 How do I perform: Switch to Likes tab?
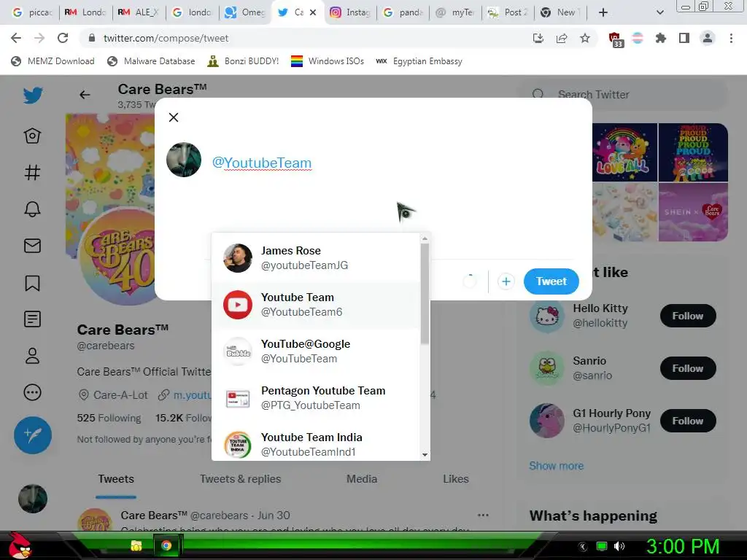pos(456,479)
